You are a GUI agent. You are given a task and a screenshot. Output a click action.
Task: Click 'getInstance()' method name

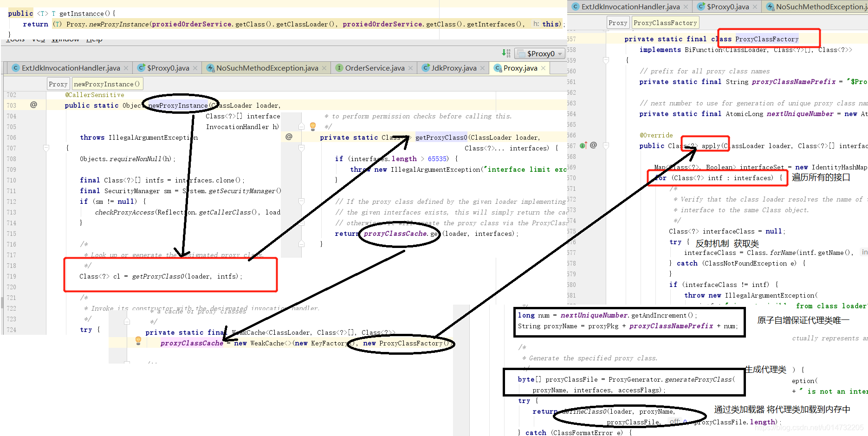tap(85, 13)
